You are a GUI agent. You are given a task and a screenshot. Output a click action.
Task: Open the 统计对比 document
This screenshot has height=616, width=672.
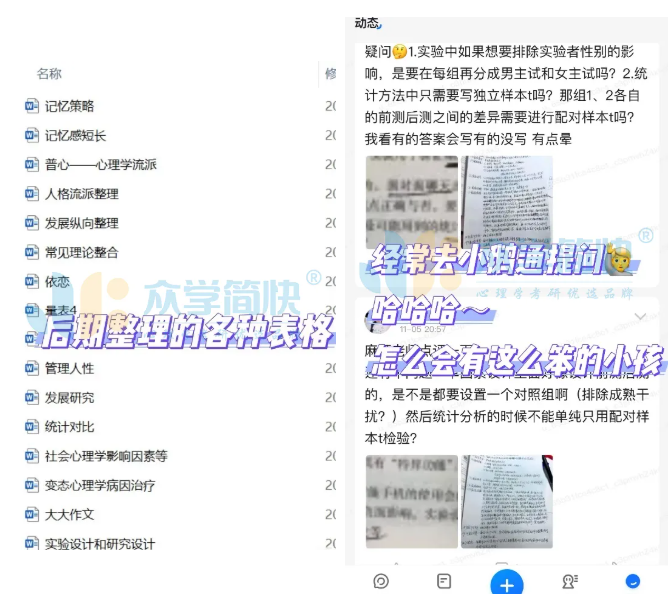tap(69, 427)
